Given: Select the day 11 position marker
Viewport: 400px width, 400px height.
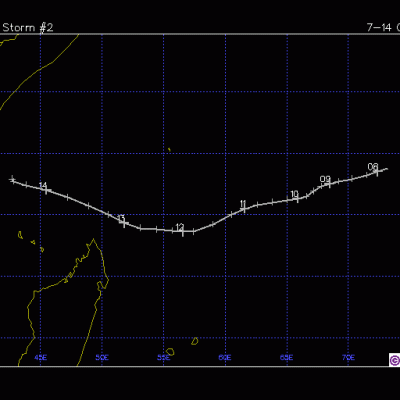Looking at the screenshot, I should 244,209.
